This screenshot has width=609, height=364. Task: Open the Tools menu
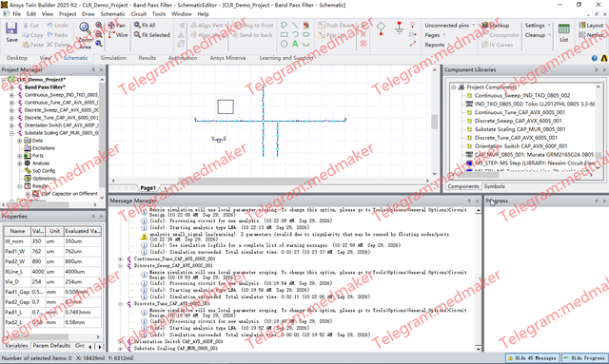coord(159,14)
